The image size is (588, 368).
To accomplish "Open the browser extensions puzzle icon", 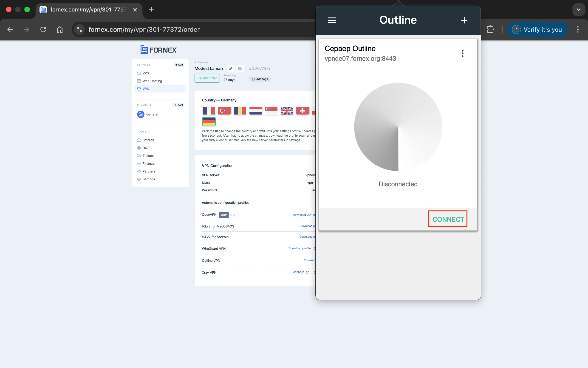I will click(x=490, y=29).
